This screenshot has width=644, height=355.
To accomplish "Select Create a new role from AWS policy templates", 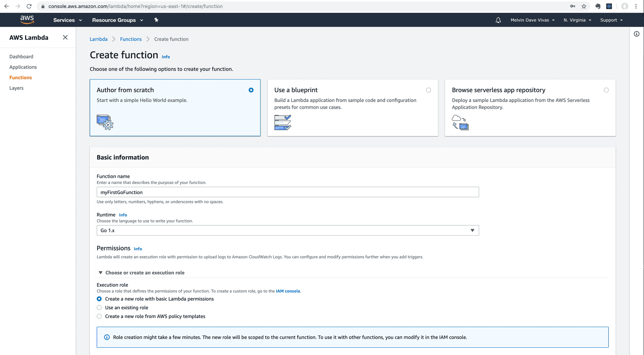I will (x=99, y=316).
